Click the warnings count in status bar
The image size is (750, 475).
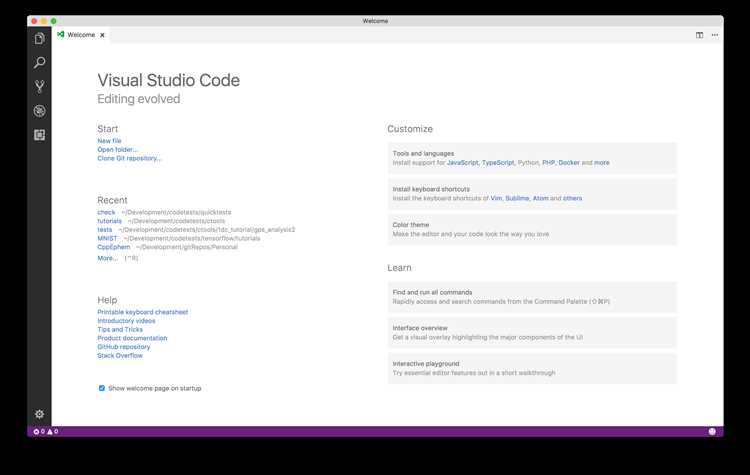point(53,431)
